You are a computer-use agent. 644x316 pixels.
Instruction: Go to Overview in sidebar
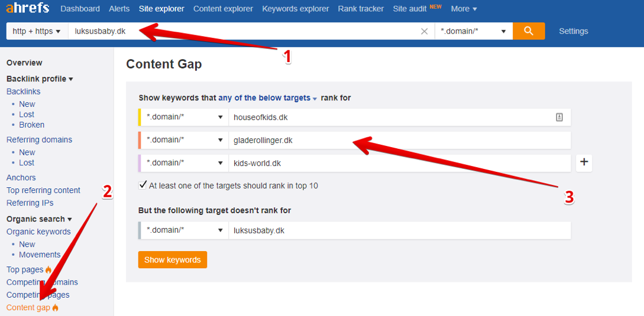(x=24, y=63)
